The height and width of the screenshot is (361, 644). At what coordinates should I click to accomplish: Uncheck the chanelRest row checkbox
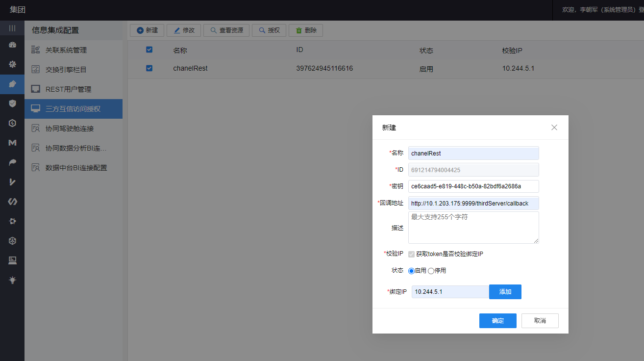coord(149,68)
